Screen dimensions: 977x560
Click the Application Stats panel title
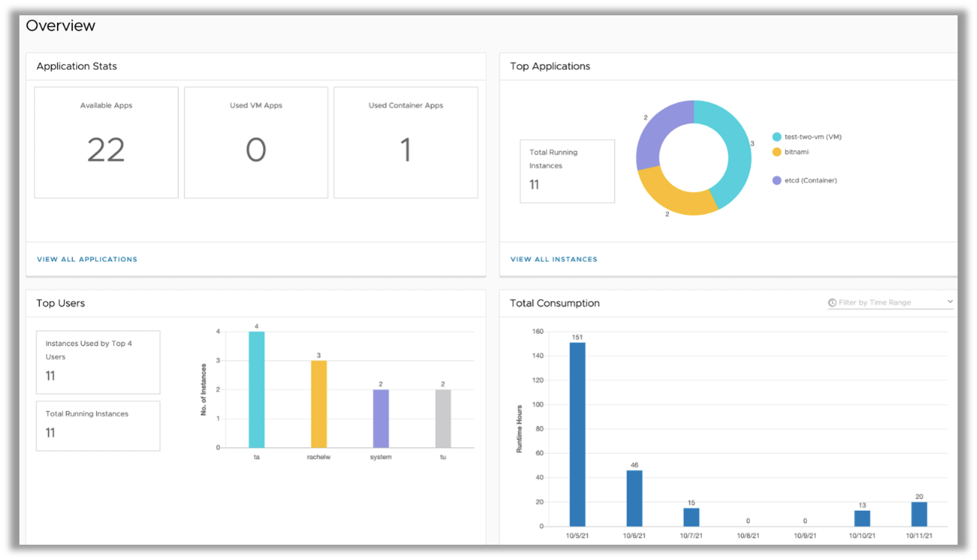pyautogui.click(x=76, y=66)
